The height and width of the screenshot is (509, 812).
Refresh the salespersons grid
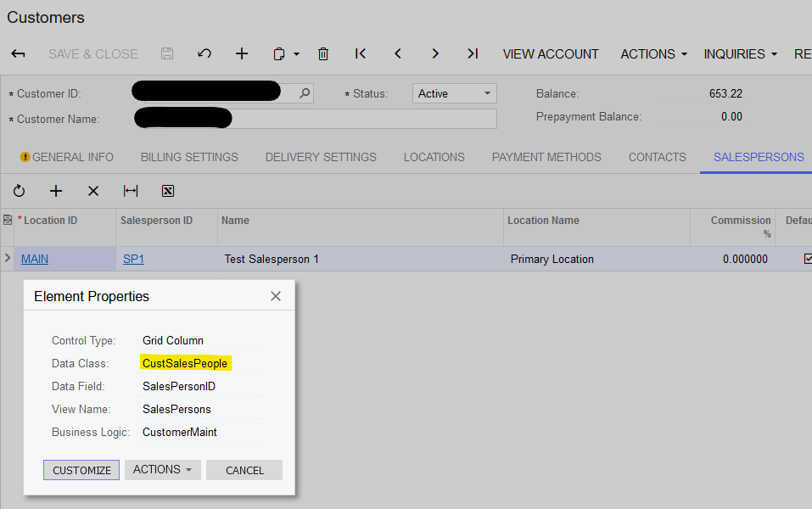click(x=20, y=191)
